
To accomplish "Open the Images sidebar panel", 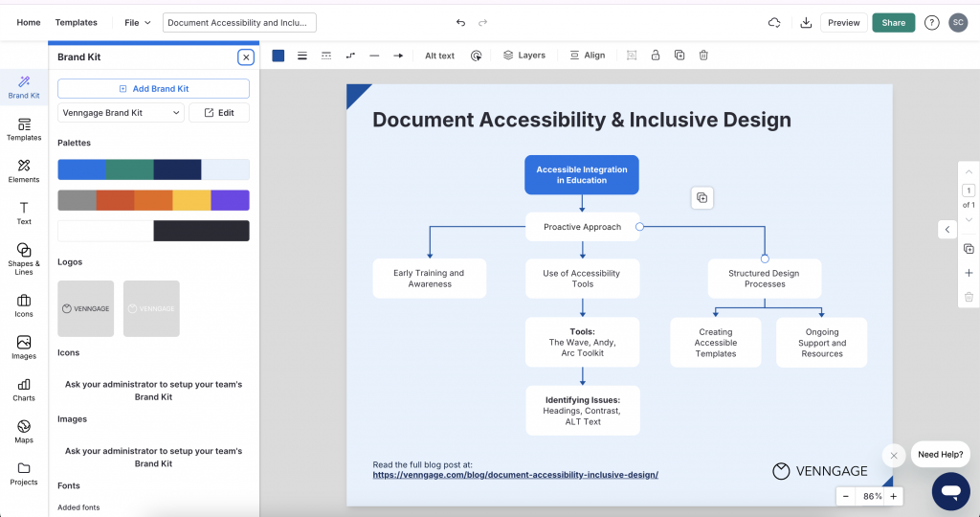I will pyautogui.click(x=24, y=348).
